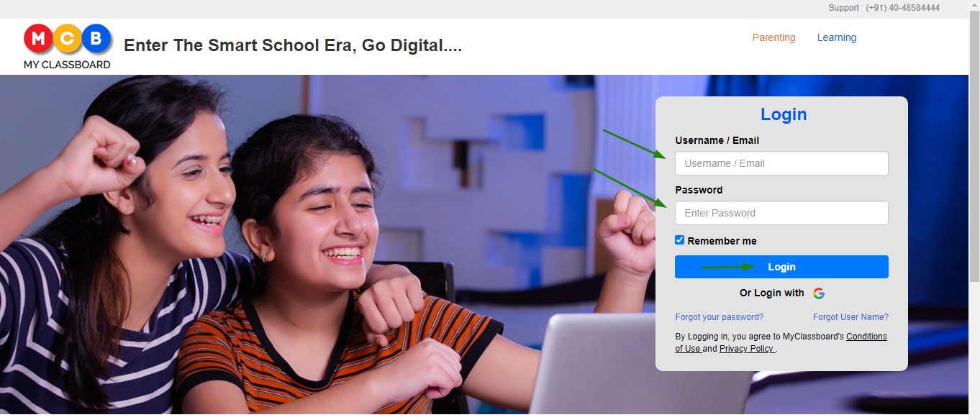
Task: Focus the Username / Email field
Action: pyautogui.click(x=781, y=163)
